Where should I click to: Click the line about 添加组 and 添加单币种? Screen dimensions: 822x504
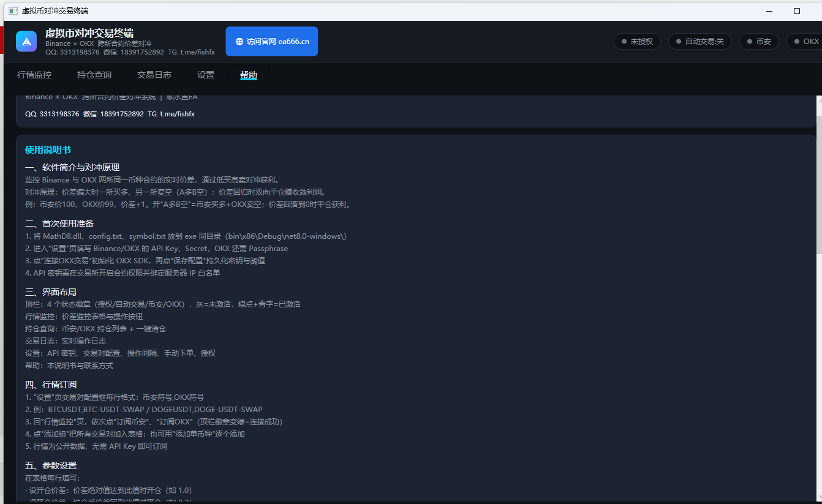[x=135, y=434]
